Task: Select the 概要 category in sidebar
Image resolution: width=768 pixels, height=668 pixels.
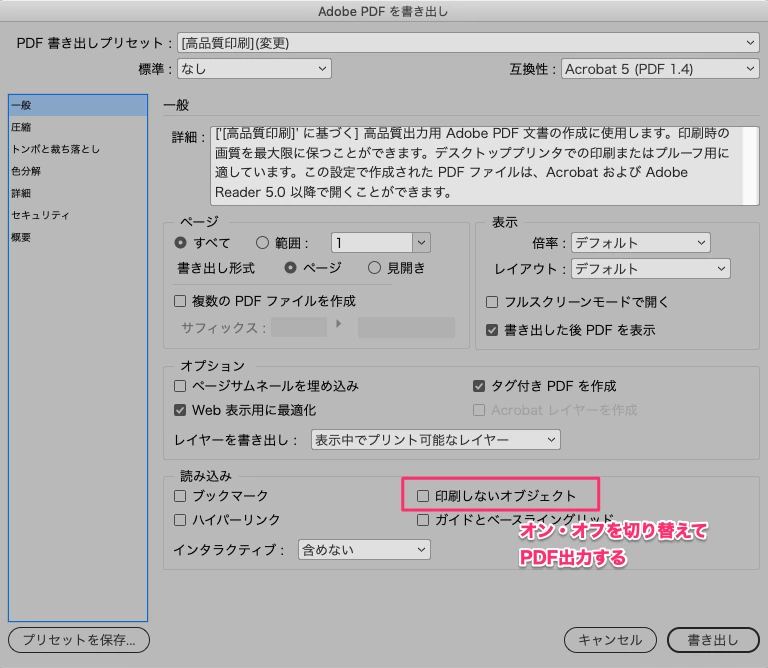Action: click(x=78, y=238)
